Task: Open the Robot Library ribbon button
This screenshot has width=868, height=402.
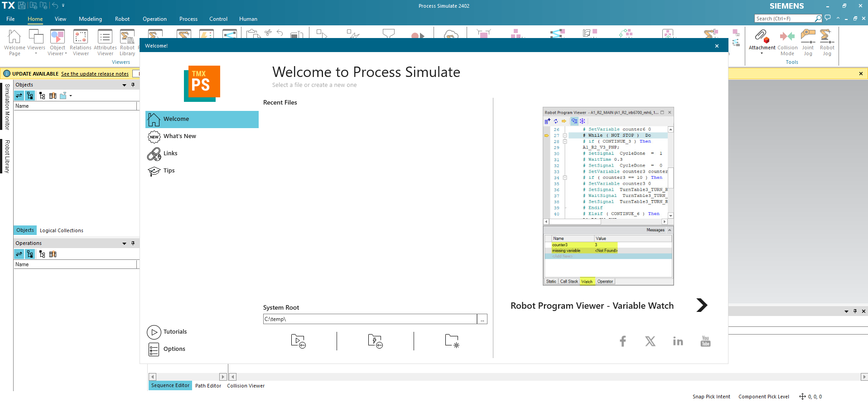Action: (x=127, y=43)
